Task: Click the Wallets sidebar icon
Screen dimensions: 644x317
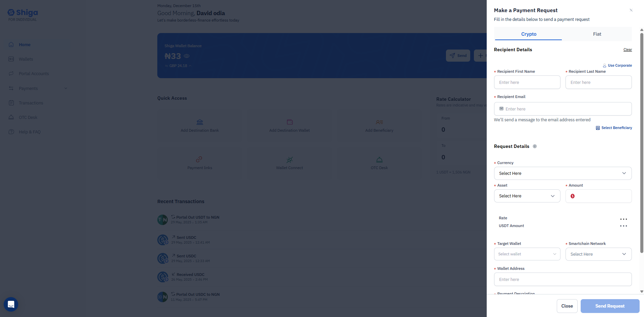Action: click(11, 59)
